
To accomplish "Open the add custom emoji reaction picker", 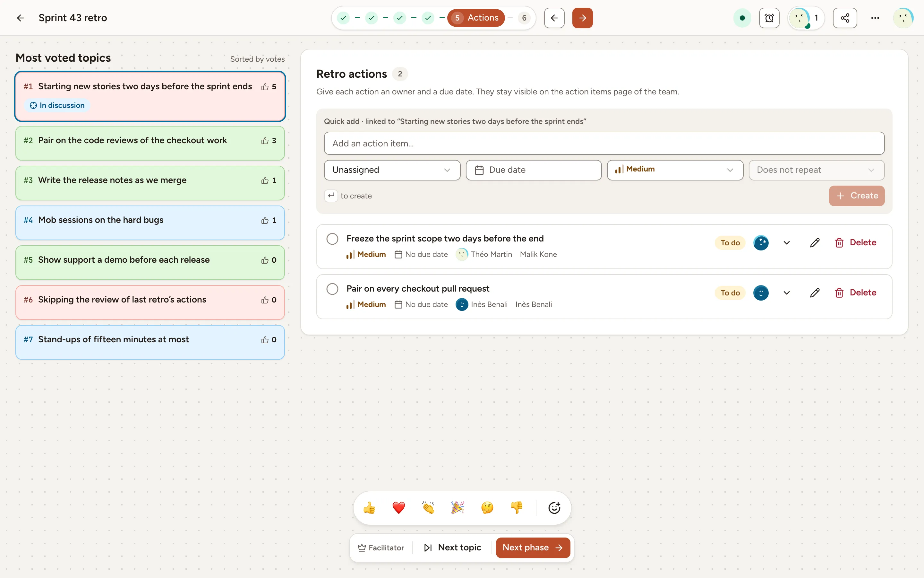I will pos(554,508).
